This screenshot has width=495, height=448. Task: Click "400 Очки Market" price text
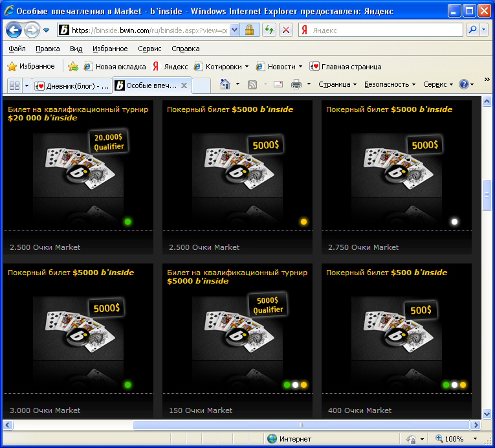(x=360, y=410)
